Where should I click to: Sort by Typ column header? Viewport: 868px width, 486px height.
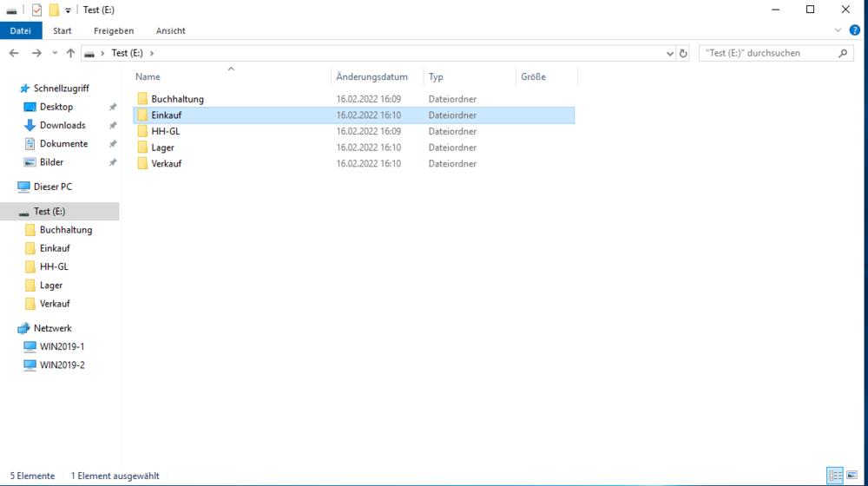pos(436,77)
